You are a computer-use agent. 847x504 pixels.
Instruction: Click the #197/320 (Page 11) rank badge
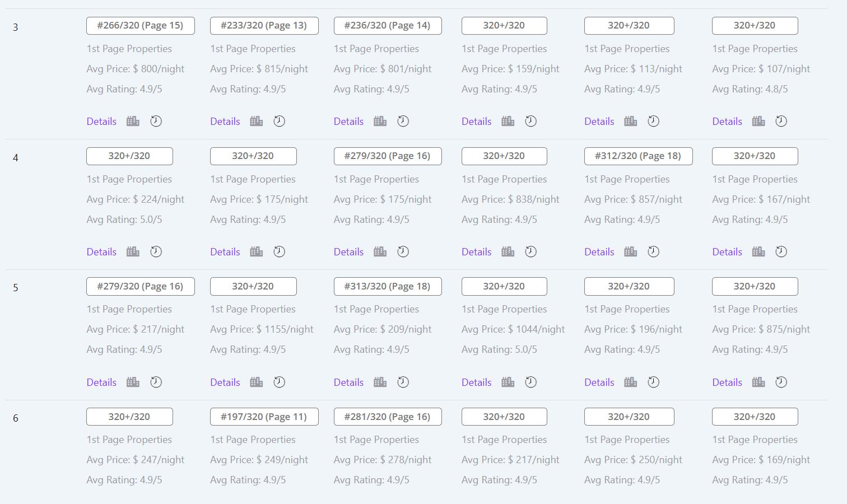click(x=264, y=417)
